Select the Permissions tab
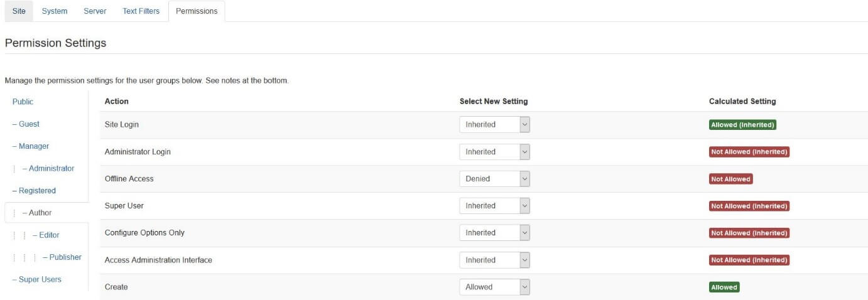 [197, 11]
